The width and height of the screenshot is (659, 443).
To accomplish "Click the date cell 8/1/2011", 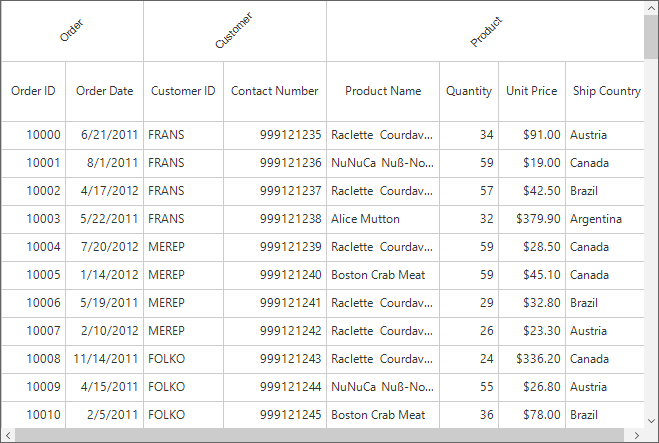I will 104,163.
